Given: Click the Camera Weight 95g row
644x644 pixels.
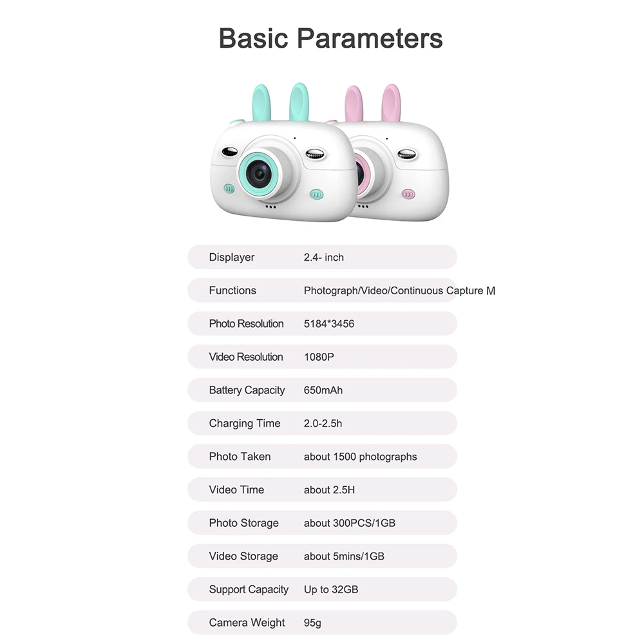Looking at the screenshot, I should (323, 623).
